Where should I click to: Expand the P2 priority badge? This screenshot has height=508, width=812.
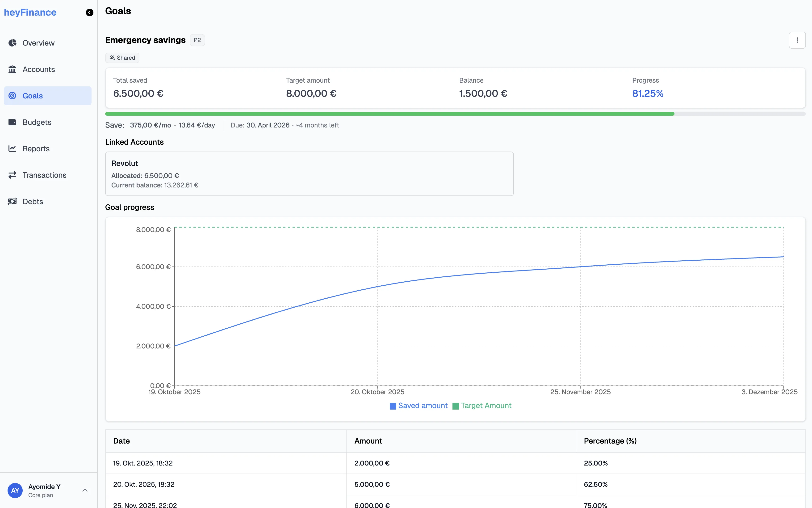click(197, 40)
